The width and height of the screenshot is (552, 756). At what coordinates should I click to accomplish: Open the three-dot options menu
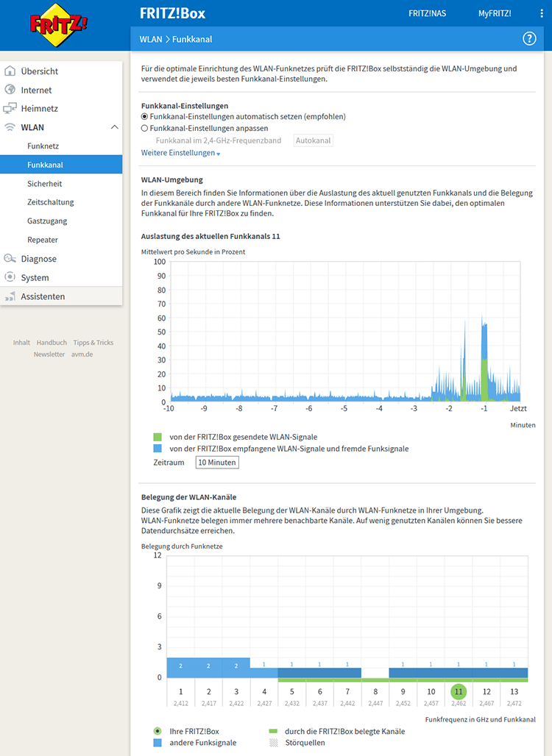(x=541, y=13)
